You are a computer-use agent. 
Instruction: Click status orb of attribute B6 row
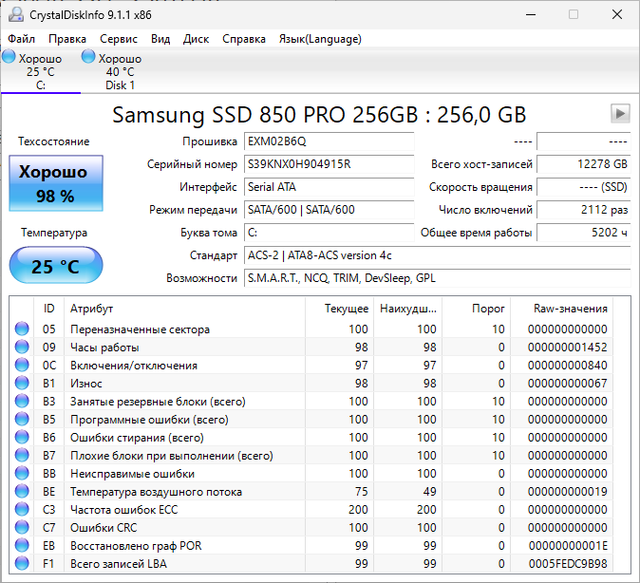coord(22,437)
